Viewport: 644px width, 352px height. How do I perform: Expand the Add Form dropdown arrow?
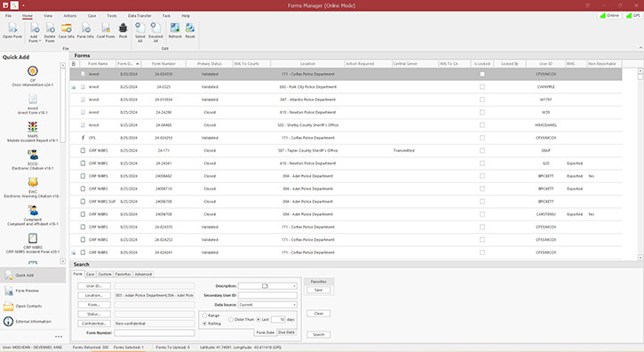(x=40, y=41)
